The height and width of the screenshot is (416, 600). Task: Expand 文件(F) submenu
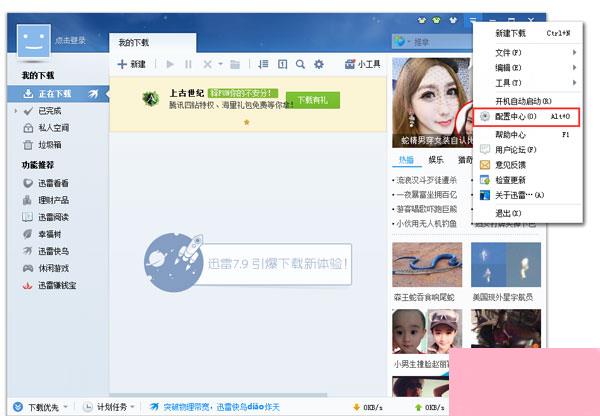pos(528,52)
